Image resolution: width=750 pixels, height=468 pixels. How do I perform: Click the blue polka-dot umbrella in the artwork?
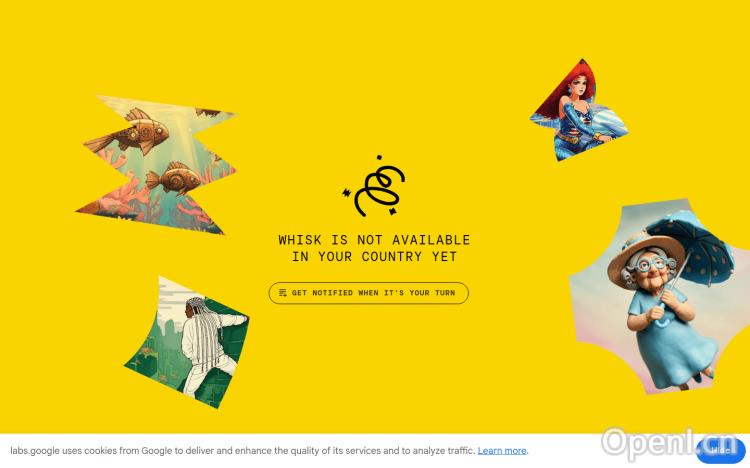pyautogui.click(x=691, y=244)
